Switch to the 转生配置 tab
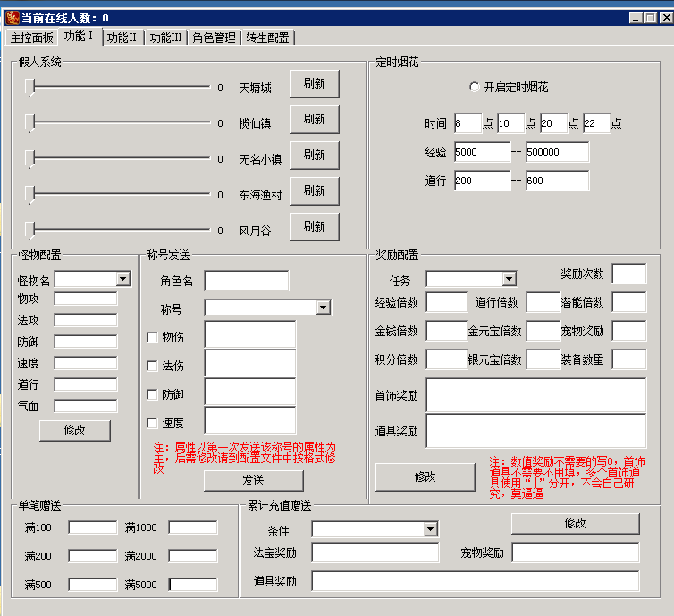The width and height of the screenshot is (674, 616). pos(268,38)
